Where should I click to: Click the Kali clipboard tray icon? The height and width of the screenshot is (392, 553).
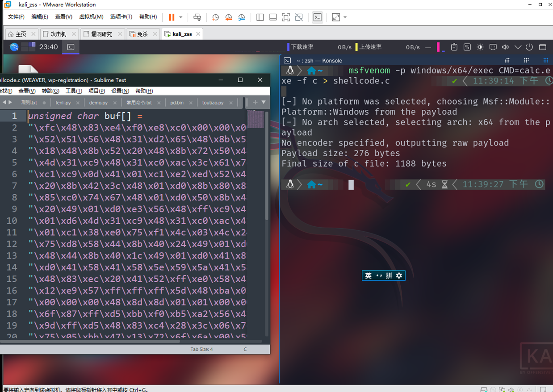point(454,47)
